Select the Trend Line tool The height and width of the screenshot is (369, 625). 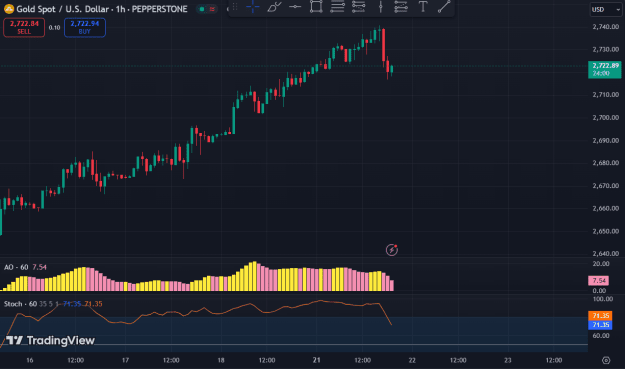pos(444,7)
